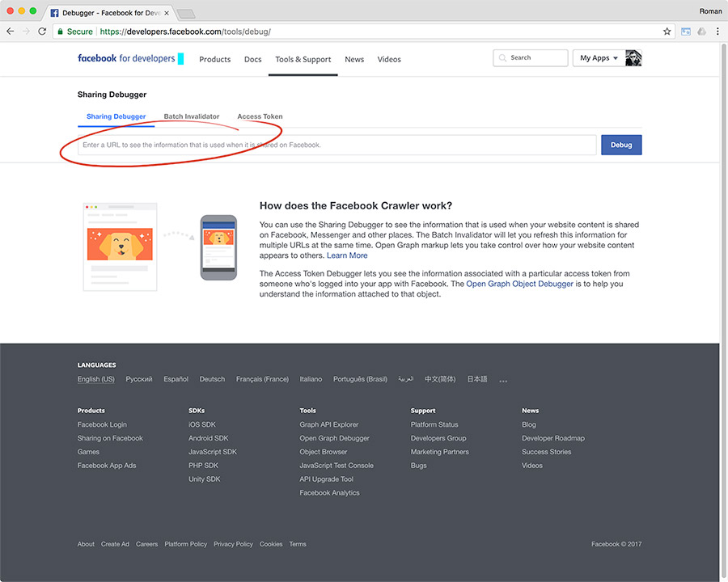
Task: Open Facebook Analytics footer link
Action: (330, 493)
